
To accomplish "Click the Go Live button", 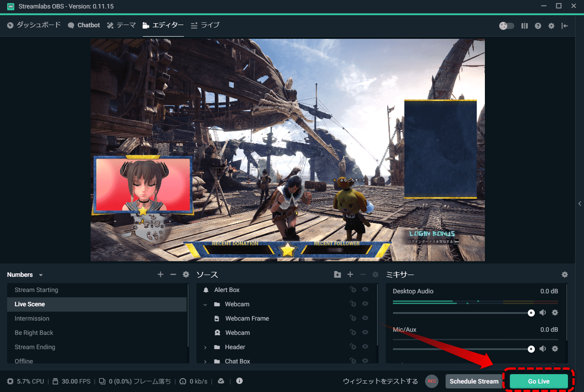I will pyautogui.click(x=539, y=381).
